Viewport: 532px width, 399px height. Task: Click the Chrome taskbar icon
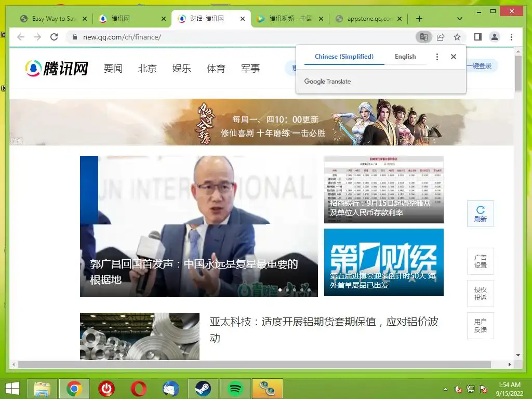pyautogui.click(x=74, y=389)
